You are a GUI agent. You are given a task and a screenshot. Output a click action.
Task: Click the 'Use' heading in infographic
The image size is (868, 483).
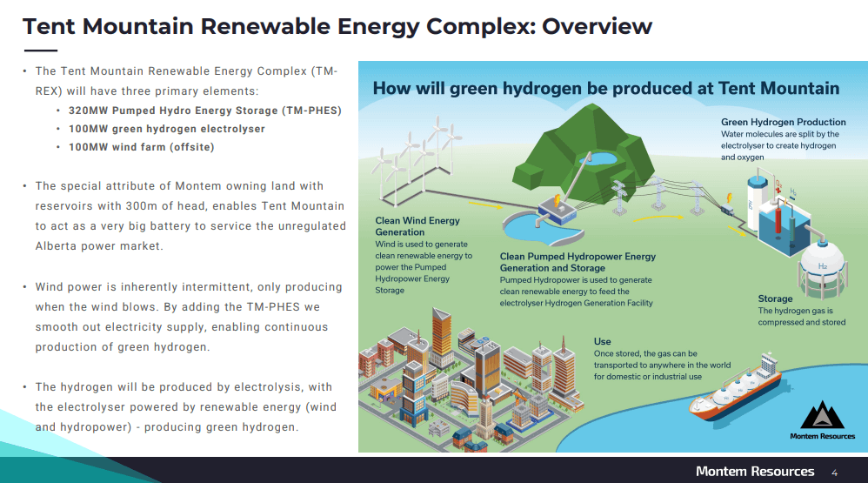(602, 342)
